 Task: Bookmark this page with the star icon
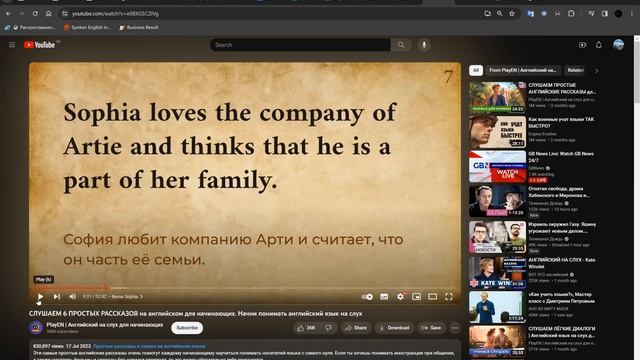[x=512, y=13]
